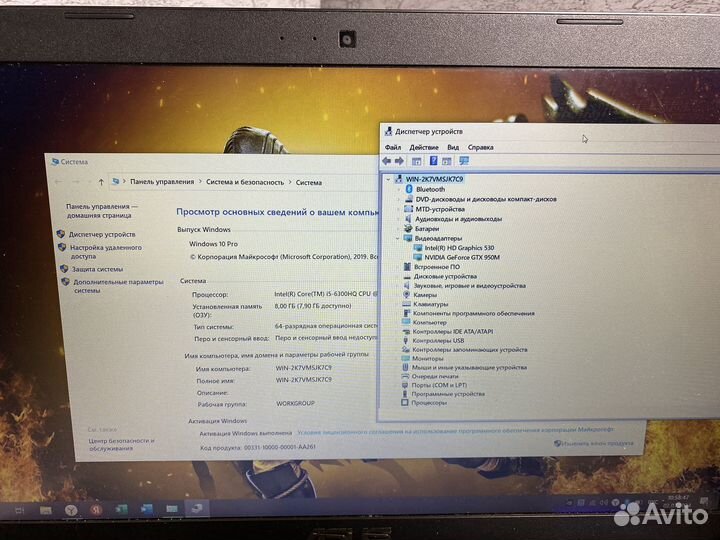Select the MTD-устройства category icon
Screen dimensions: 720x540
coord(408,209)
